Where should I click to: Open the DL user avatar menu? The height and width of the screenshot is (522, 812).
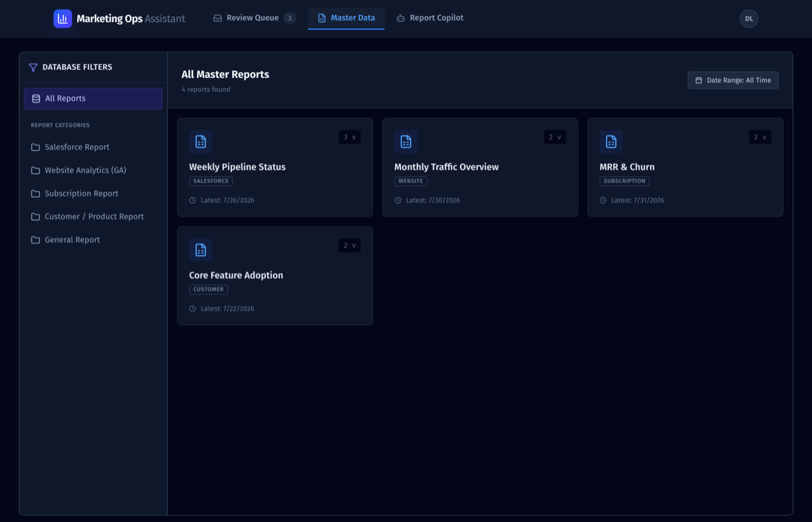pos(749,19)
